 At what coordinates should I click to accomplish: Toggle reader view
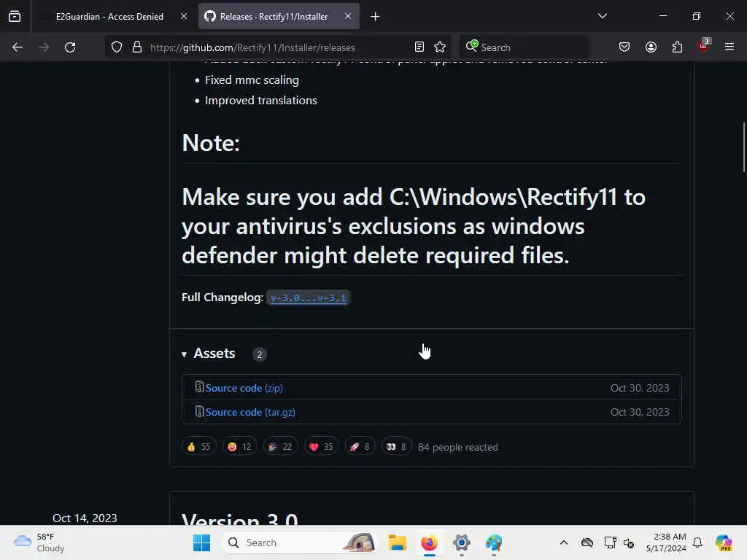pos(419,47)
